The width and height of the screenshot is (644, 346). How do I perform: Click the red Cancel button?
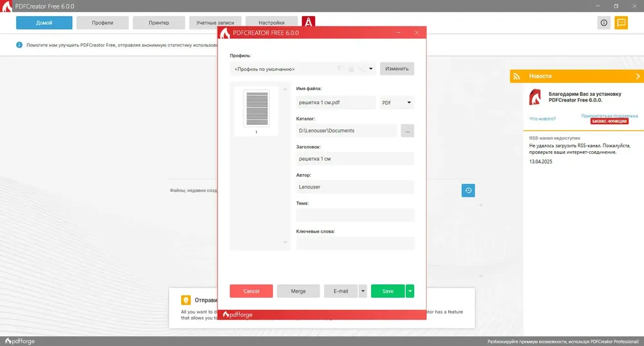pyautogui.click(x=251, y=291)
